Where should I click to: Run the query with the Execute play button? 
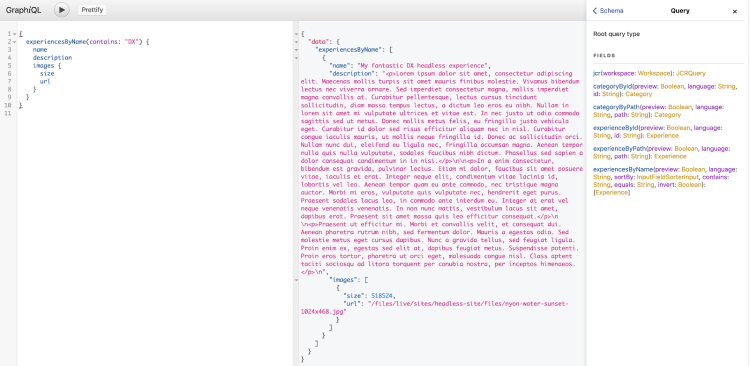(x=62, y=10)
